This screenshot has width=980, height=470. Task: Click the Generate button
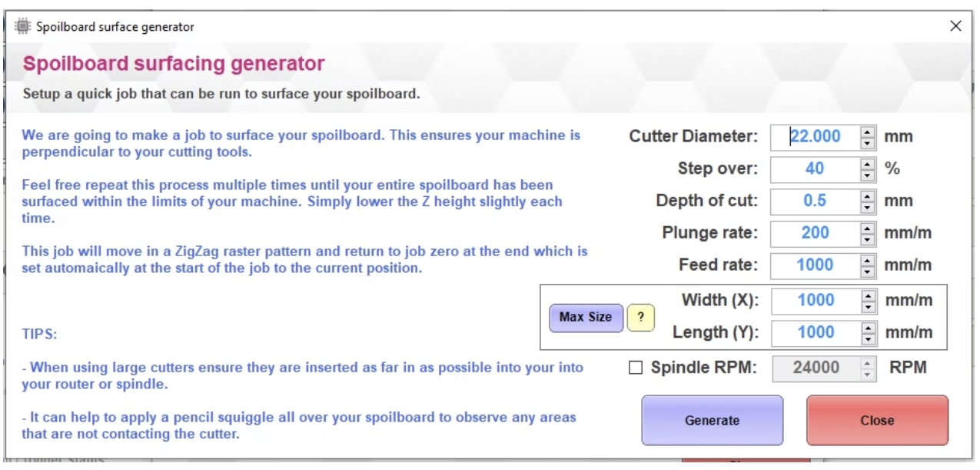pyautogui.click(x=713, y=421)
